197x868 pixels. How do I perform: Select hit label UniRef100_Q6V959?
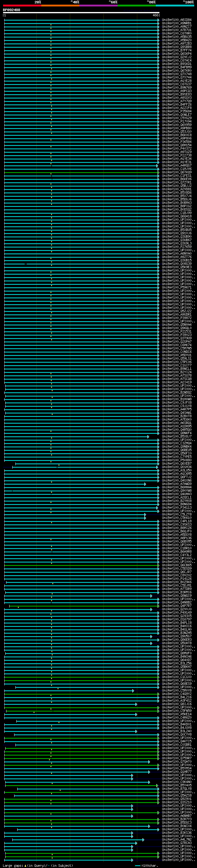(177, 125)
